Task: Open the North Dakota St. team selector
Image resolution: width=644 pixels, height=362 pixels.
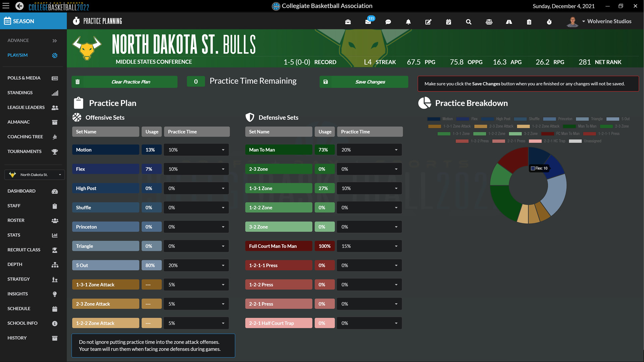Action: coord(34,174)
